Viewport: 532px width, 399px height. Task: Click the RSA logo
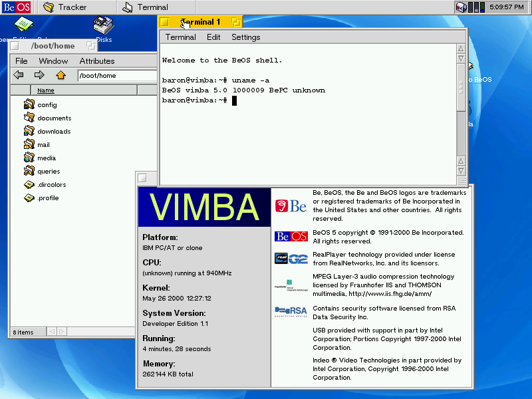click(291, 311)
